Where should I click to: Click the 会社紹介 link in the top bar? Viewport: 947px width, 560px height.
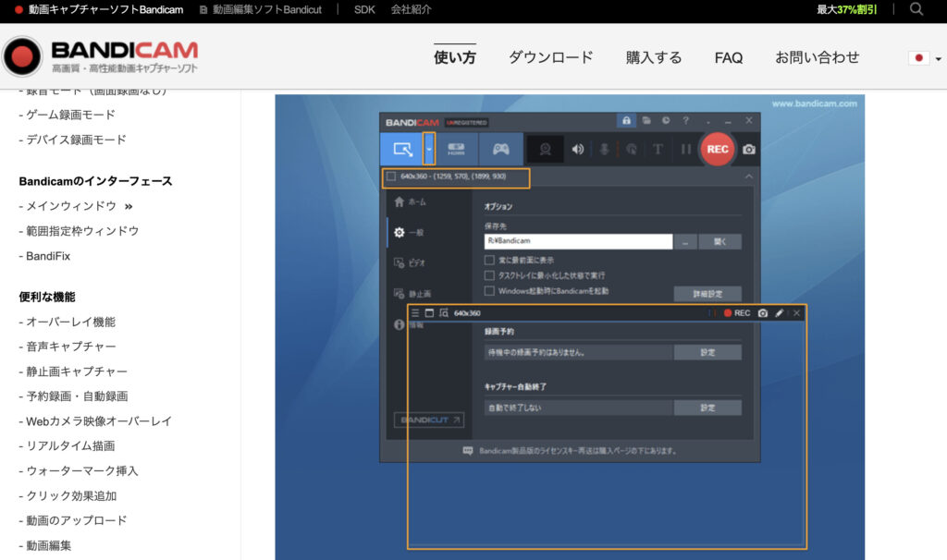(411, 9)
